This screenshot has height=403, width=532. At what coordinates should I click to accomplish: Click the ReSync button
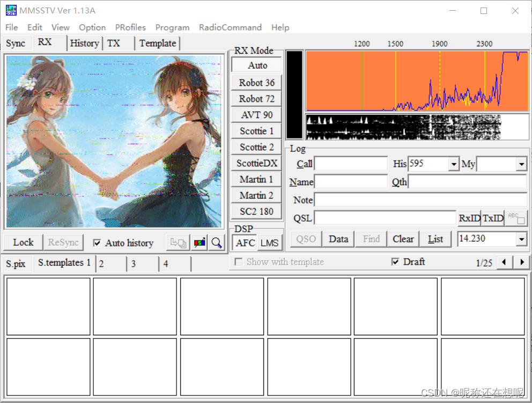[63, 243]
